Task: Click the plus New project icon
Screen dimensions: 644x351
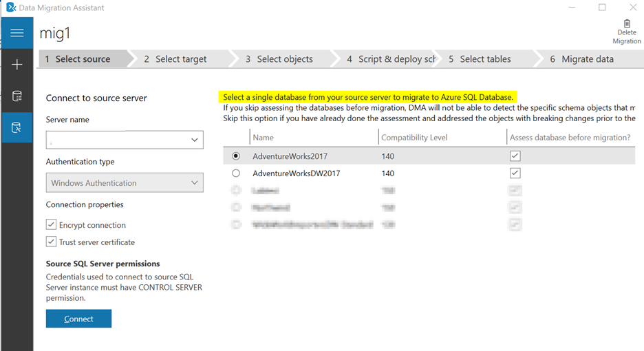Action: coord(17,65)
